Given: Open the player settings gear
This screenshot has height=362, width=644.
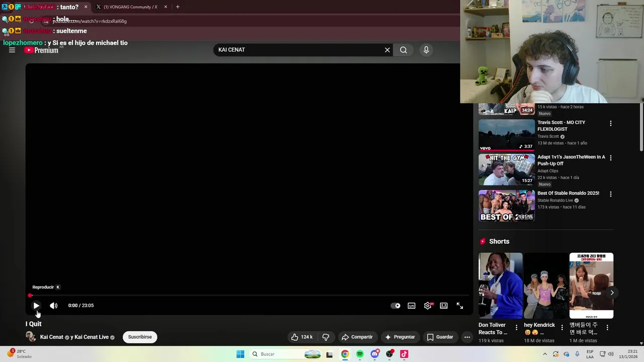Looking at the screenshot, I should pos(428,306).
